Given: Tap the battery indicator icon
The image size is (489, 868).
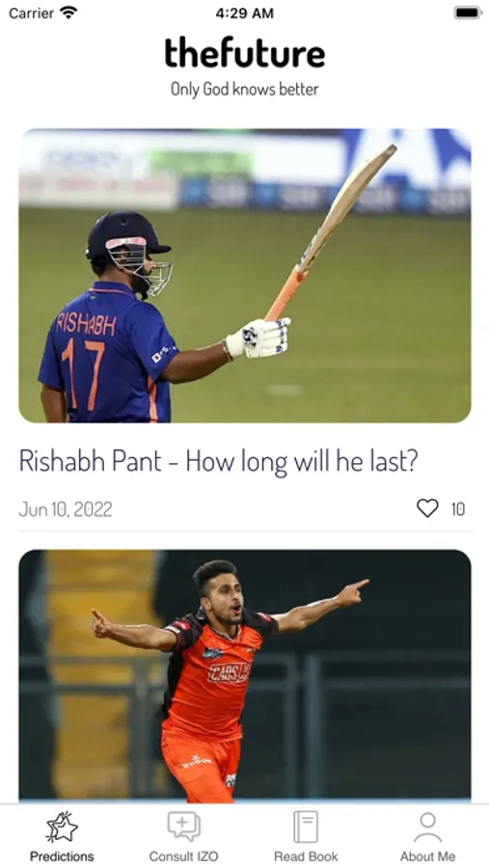Looking at the screenshot, I should (x=468, y=13).
